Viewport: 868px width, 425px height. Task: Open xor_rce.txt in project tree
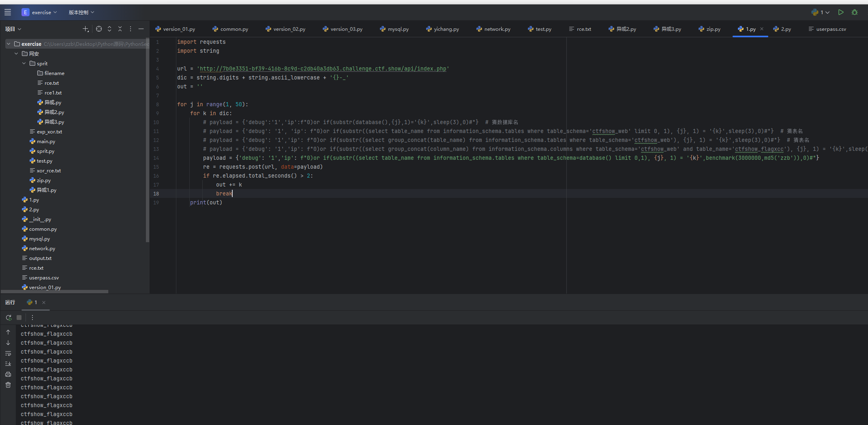45,170
